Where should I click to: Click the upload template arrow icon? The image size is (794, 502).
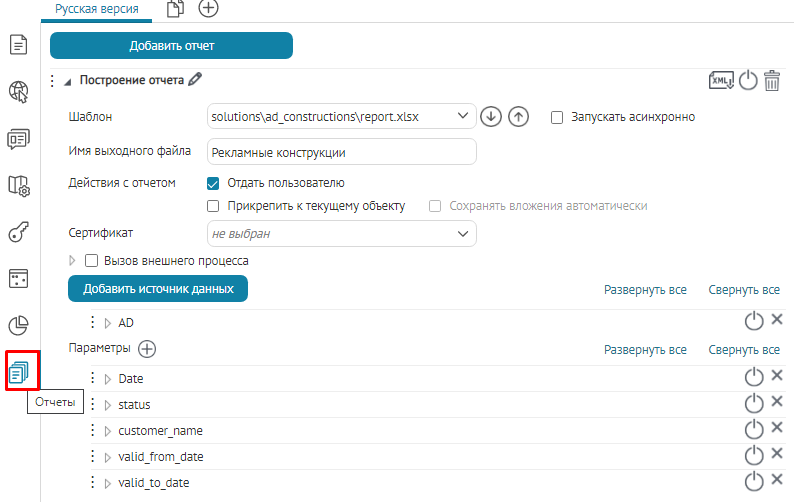click(518, 117)
